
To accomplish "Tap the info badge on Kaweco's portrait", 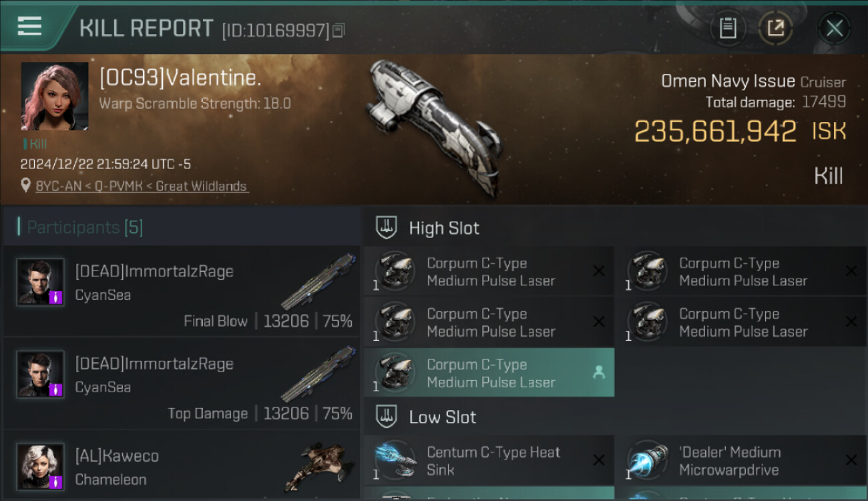I will (56, 481).
